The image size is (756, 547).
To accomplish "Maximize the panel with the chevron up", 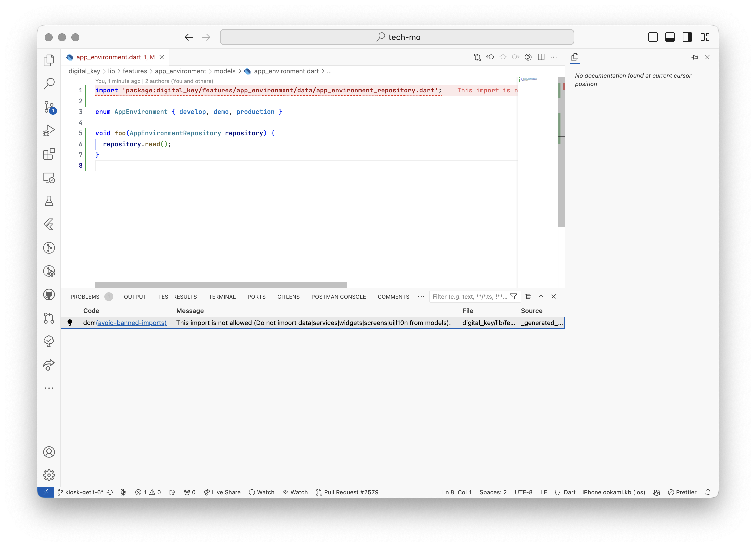I will pos(541,297).
